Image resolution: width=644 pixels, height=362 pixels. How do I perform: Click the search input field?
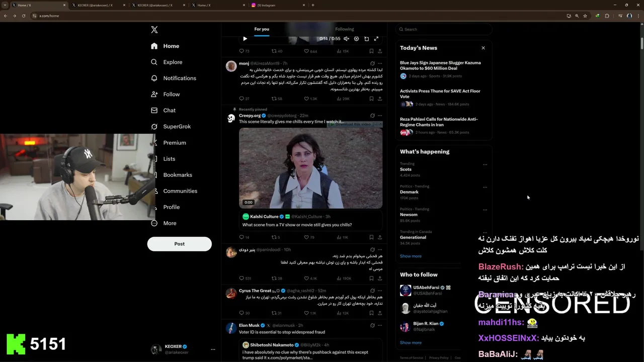pos(444,29)
